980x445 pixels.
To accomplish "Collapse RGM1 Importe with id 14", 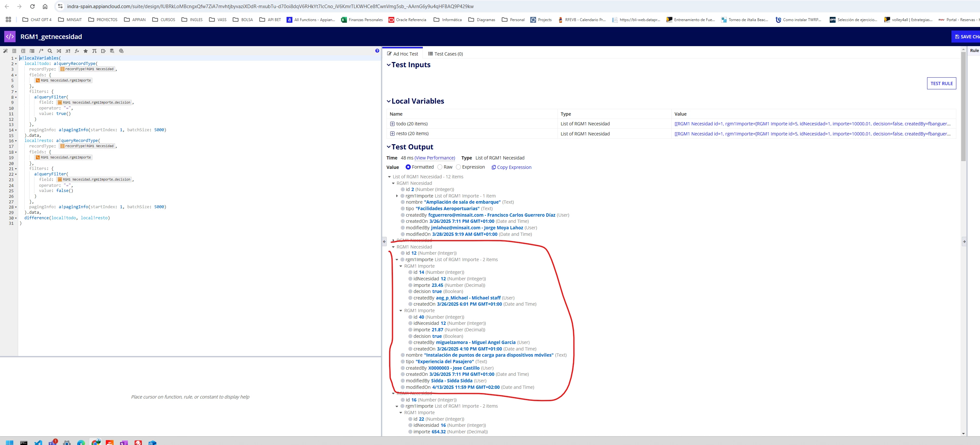I will click(400, 266).
